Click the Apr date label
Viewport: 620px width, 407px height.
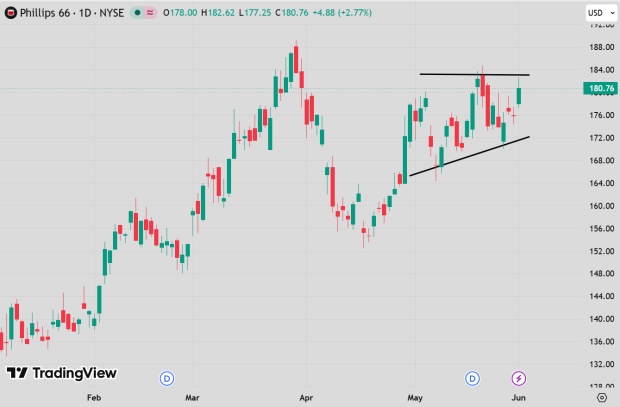(306, 398)
